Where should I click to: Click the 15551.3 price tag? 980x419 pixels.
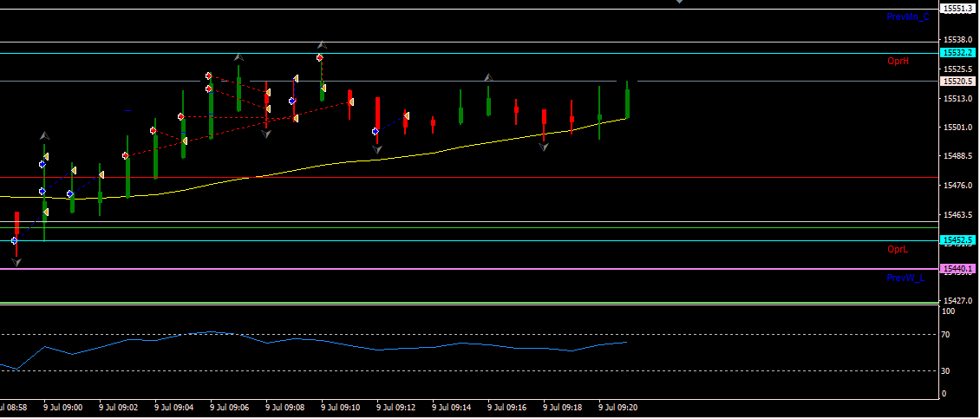pyautogui.click(x=958, y=9)
